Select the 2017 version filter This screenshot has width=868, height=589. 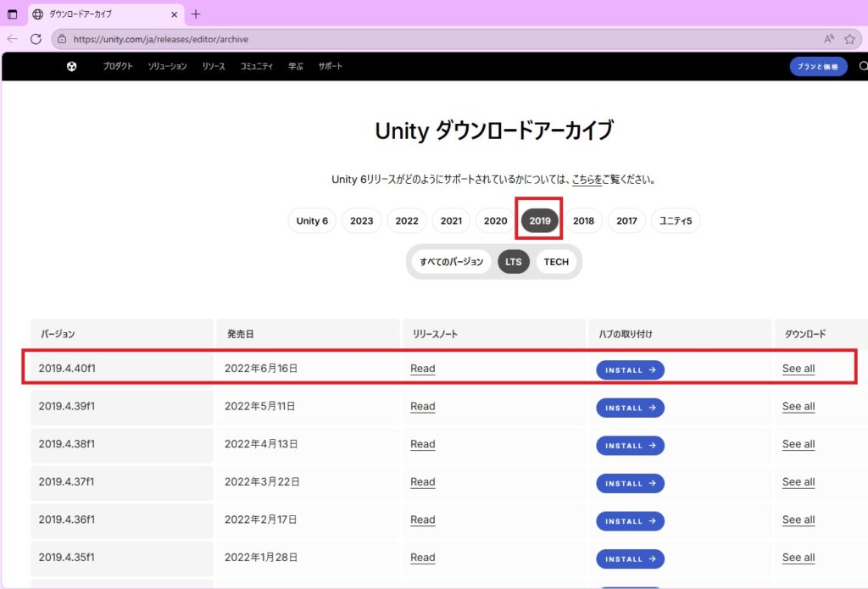[x=626, y=220]
